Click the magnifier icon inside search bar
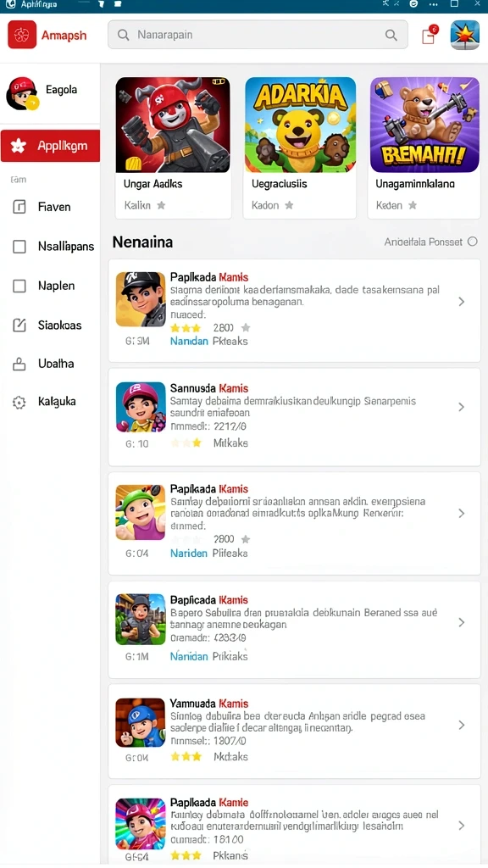Image resolution: width=488 pixels, height=868 pixels. coord(391,35)
